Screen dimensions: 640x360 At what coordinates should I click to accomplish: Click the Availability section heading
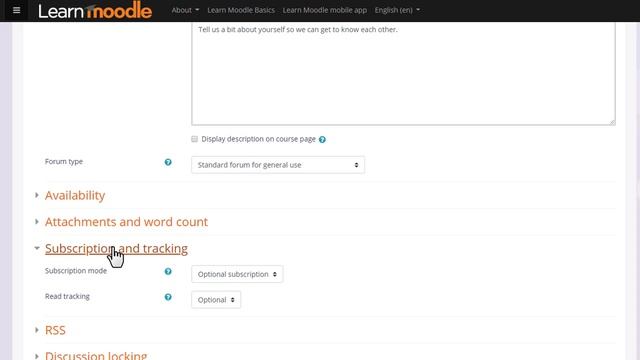(75, 196)
